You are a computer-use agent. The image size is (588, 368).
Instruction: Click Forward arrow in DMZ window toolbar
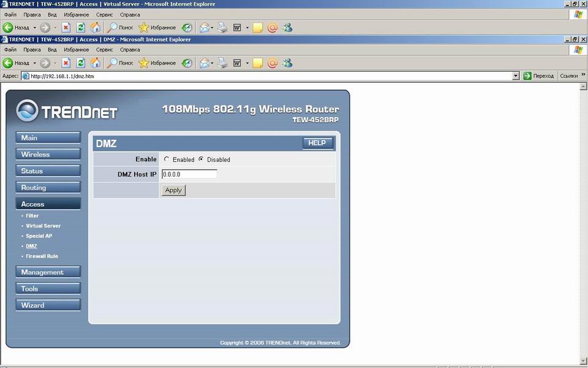tap(45, 63)
